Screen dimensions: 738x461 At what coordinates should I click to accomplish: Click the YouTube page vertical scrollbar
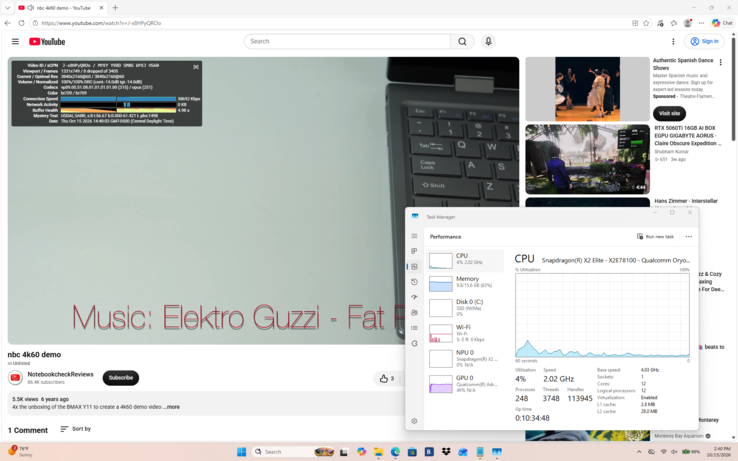tap(733, 88)
